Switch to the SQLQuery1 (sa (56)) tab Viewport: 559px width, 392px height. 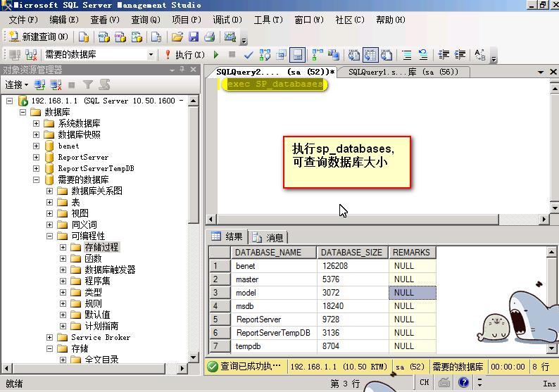point(403,72)
